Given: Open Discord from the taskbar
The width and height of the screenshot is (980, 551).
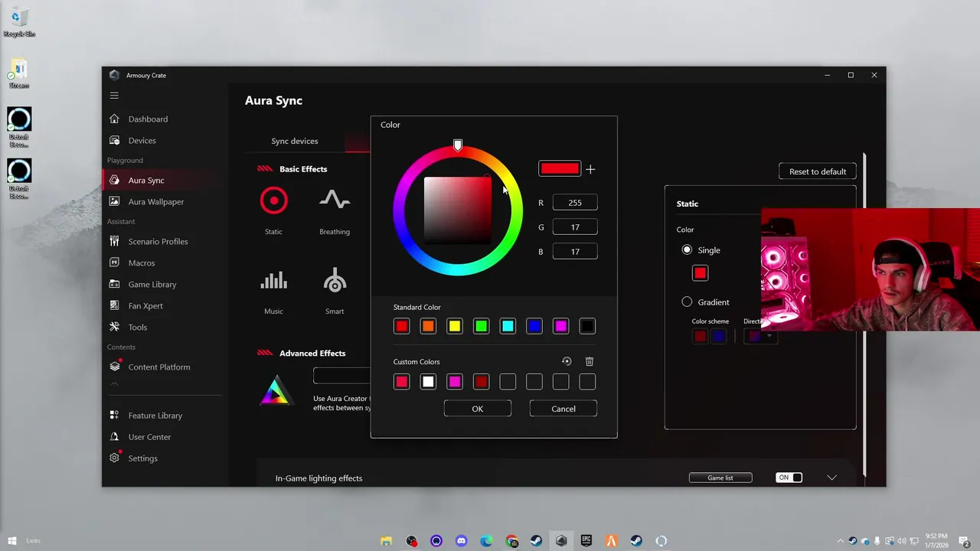Looking at the screenshot, I should point(461,541).
